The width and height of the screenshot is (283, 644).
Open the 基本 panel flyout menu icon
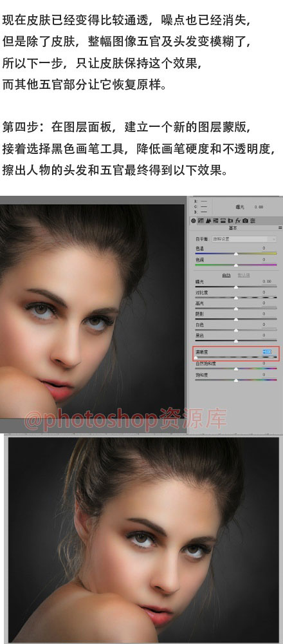(280, 228)
